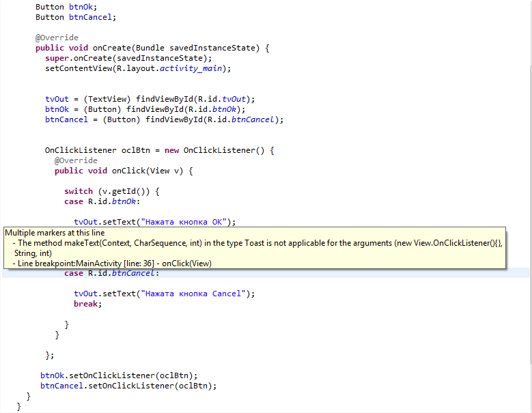This screenshot has width=532, height=413.
Task: Click the setContentView(R.layout.activity_main) line
Action: point(138,68)
